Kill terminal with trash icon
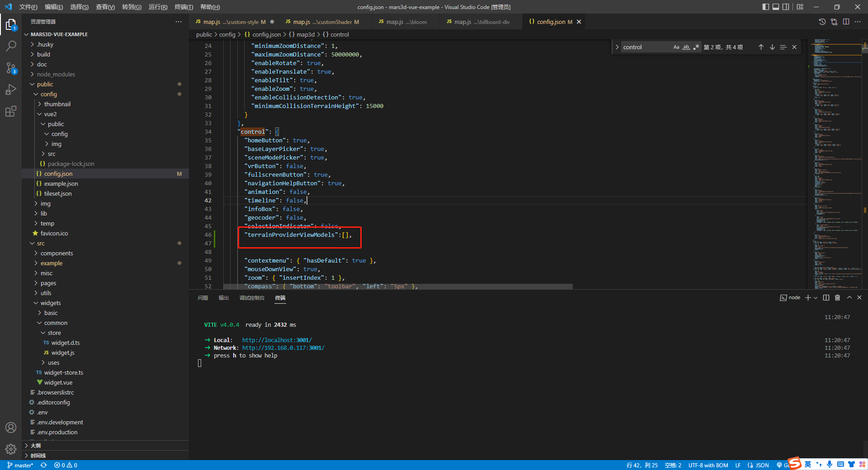This screenshot has width=868, height=470. tap(837, 297)
